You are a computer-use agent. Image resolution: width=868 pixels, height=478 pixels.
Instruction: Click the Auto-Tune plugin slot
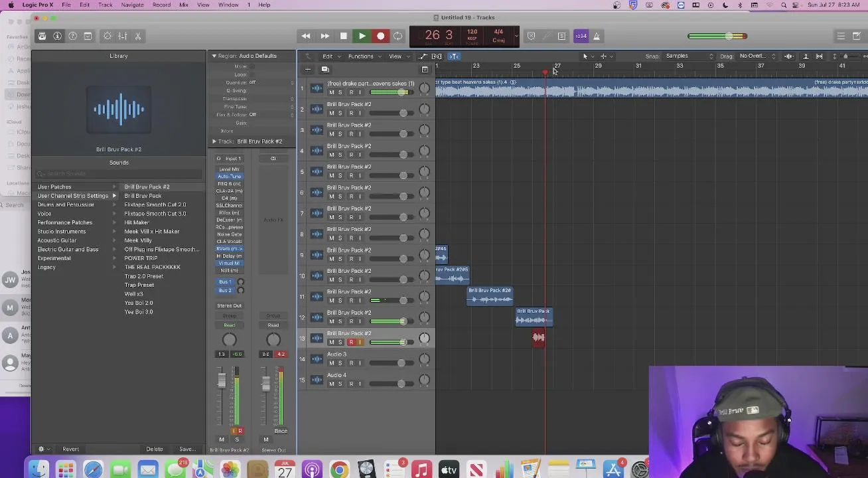point(230,177)
